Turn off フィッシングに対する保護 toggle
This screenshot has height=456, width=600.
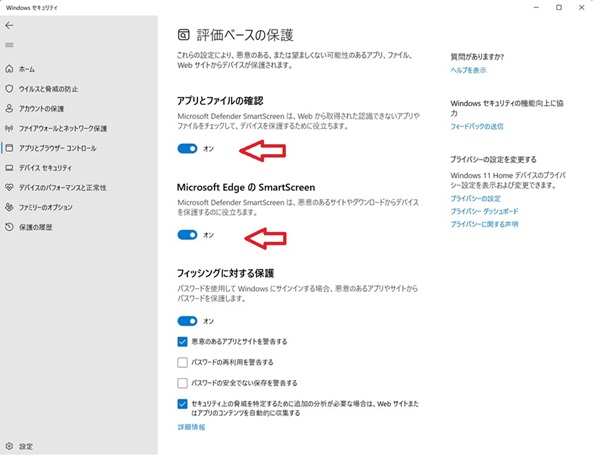click(x=187, y=321)
